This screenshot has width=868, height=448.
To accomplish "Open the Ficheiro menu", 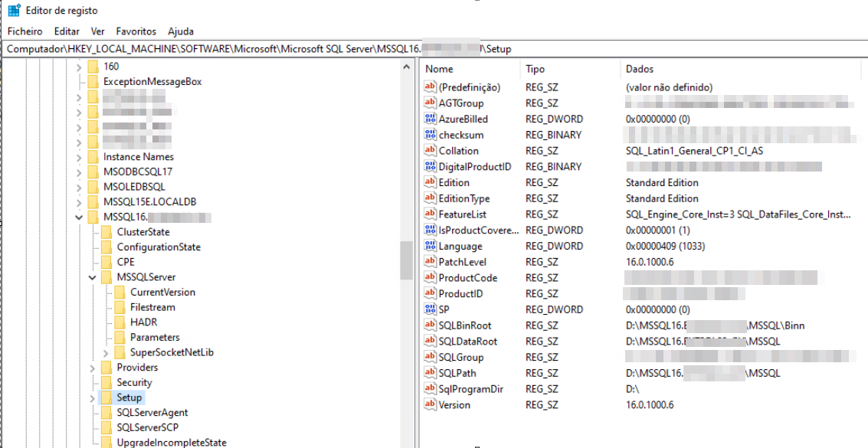I will tap(25, 31).
